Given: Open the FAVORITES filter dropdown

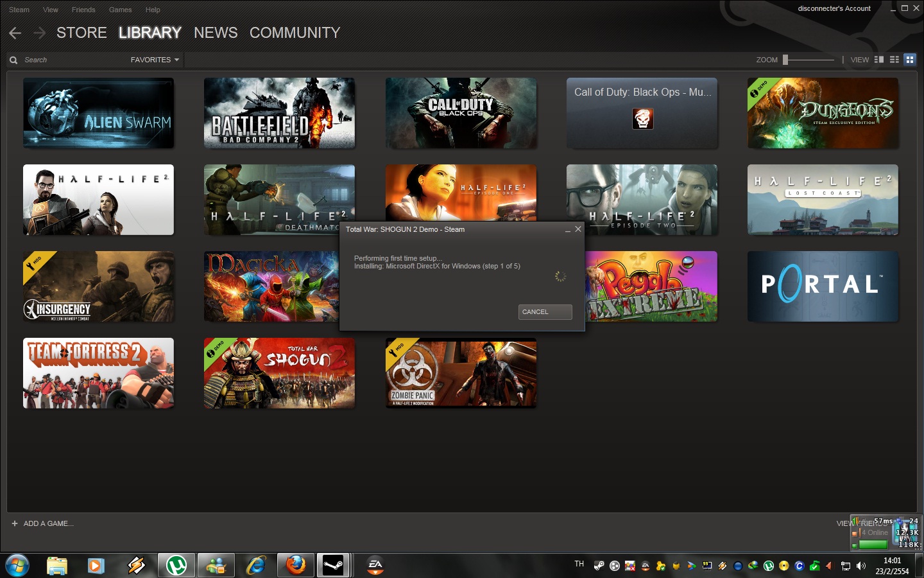Looking at the screenshot, I should pos(155,60).
